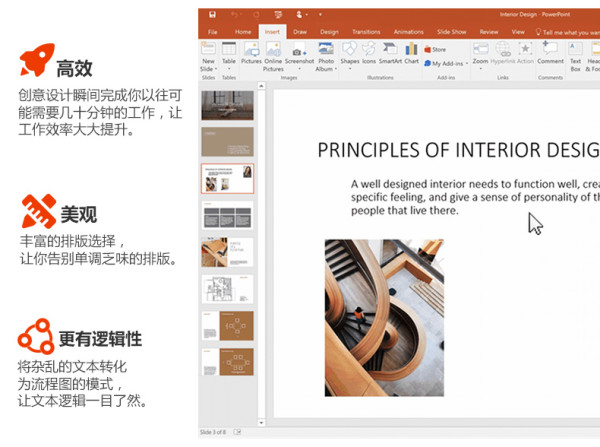Select the Insert tab
Image resolution: width=600 pixels, height=447 pixels.
pyautogui.click(x=272, y=32)
